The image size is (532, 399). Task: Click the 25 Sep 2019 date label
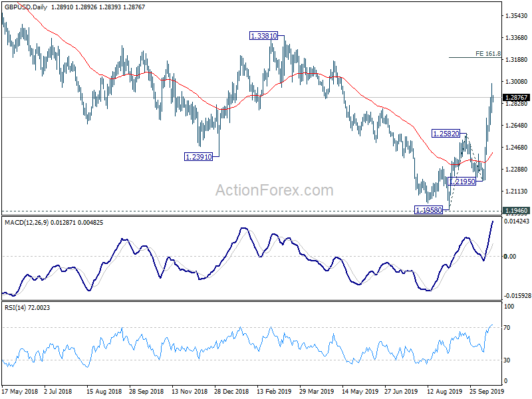point(487,391)
